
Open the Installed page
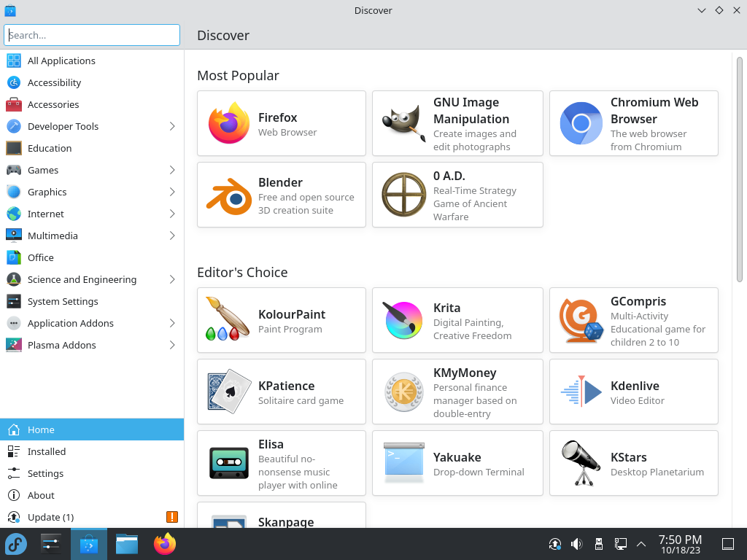coord(92,451)
